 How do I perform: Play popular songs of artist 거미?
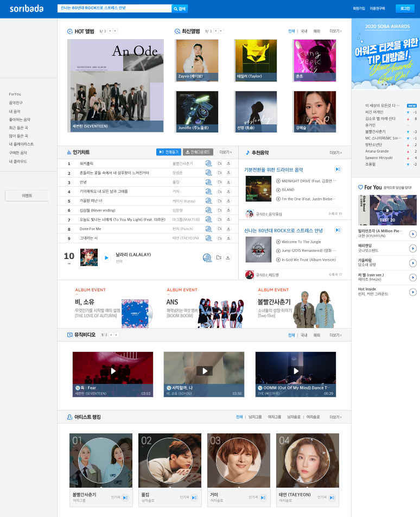pyautogui.click(x=263, y=497)
